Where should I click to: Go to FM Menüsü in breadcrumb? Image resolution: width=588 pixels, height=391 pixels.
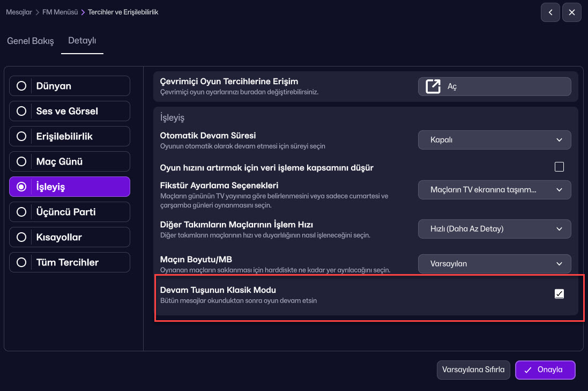(x=60, y=12)
